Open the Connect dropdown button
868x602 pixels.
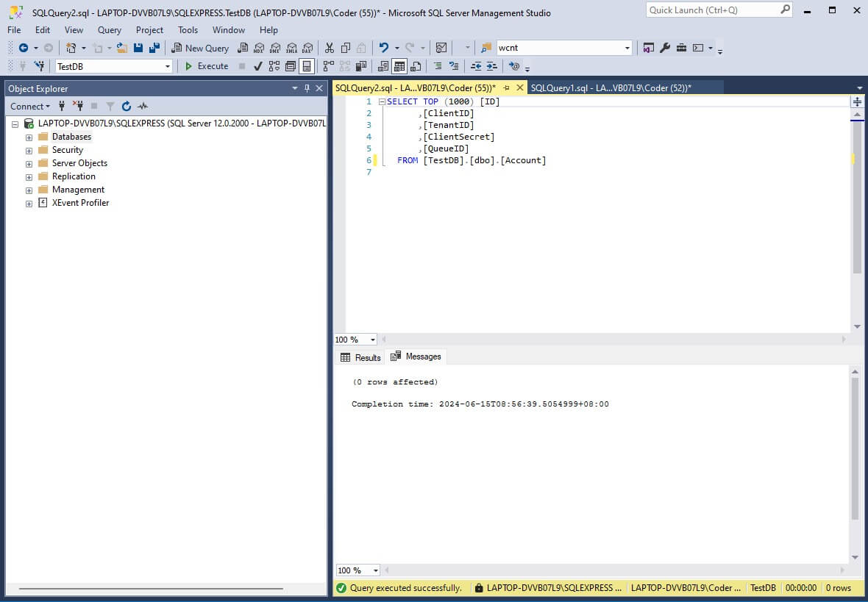30,107
